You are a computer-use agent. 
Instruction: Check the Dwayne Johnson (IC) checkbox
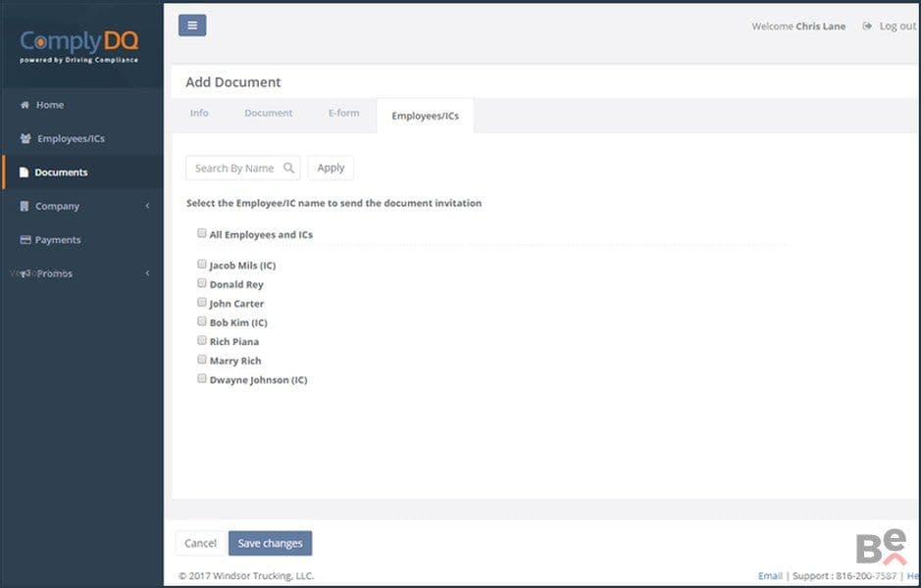(202, 378)
